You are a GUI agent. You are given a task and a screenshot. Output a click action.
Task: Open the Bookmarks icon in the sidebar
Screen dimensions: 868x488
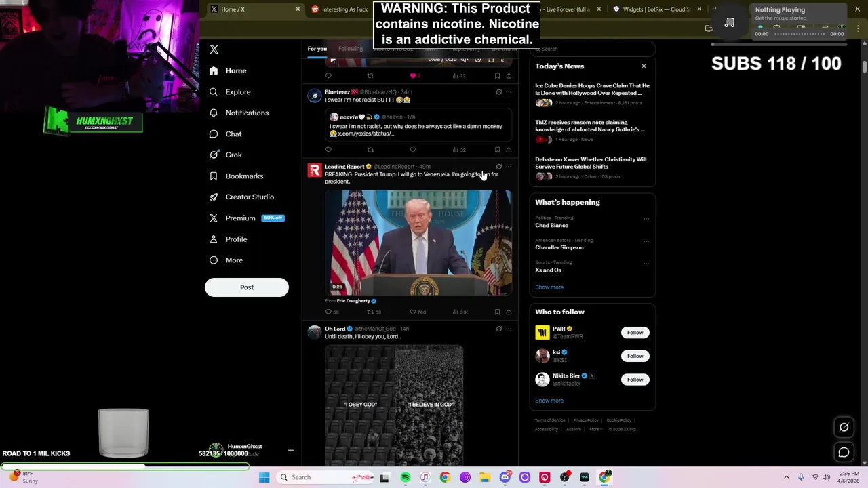(214, 176)
